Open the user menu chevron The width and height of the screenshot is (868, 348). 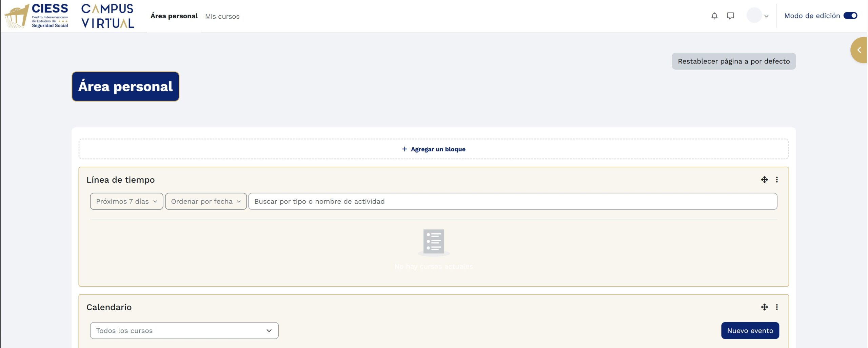click(767, 16)
